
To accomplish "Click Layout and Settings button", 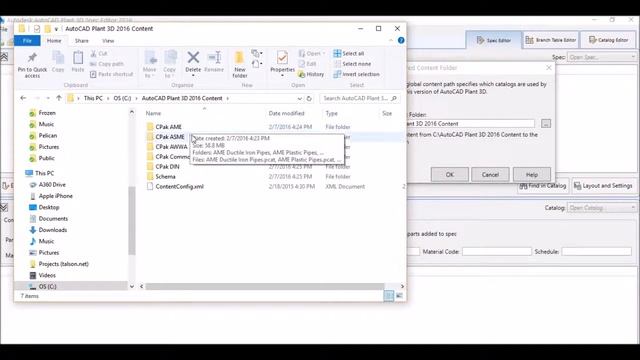I will (x=603, y=186).
